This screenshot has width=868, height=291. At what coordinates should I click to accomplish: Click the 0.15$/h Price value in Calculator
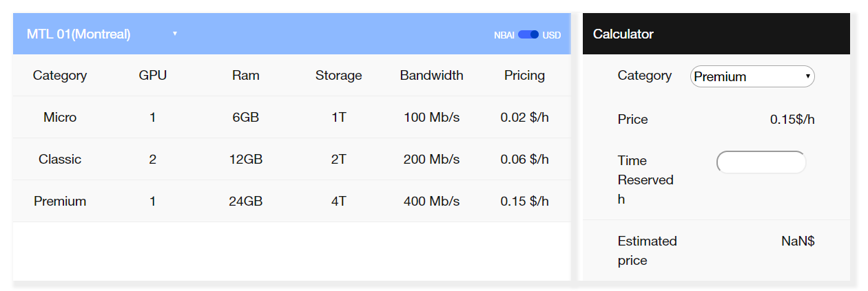(x=792, y=119)
